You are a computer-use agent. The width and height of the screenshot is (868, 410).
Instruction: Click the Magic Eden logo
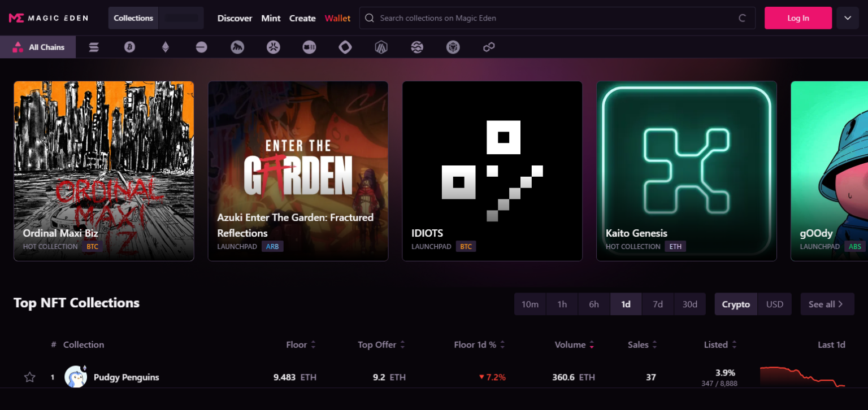49,18
